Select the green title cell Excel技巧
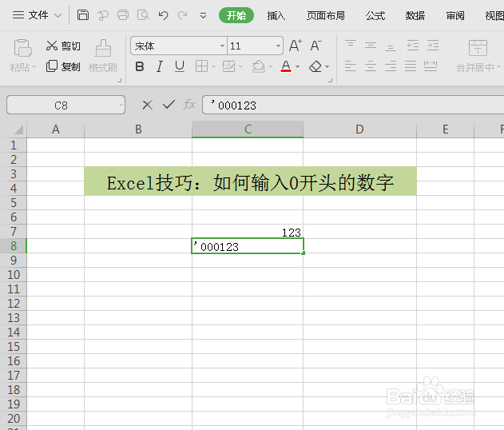504x430 pixels. pyautogui.click(x=250, y=181)
